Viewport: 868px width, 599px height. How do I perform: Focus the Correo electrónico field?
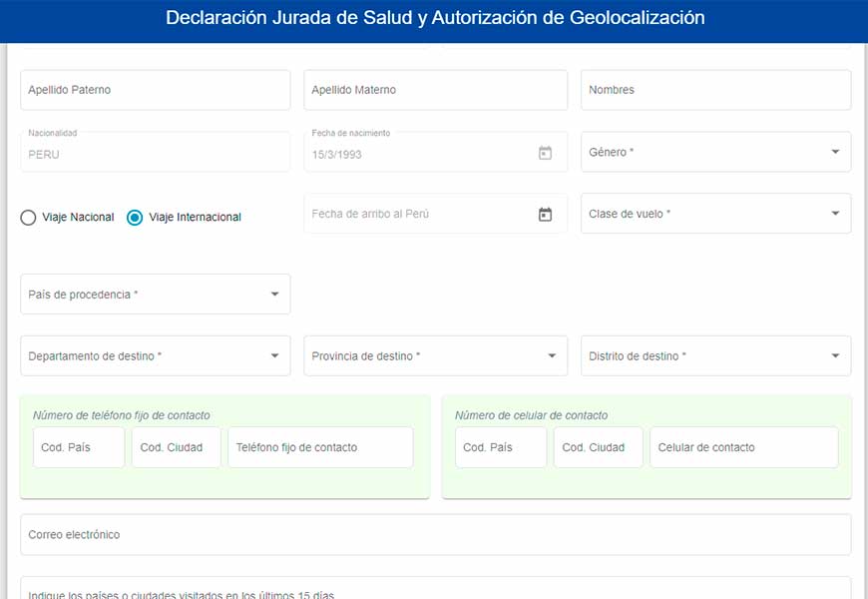point(436,535)
